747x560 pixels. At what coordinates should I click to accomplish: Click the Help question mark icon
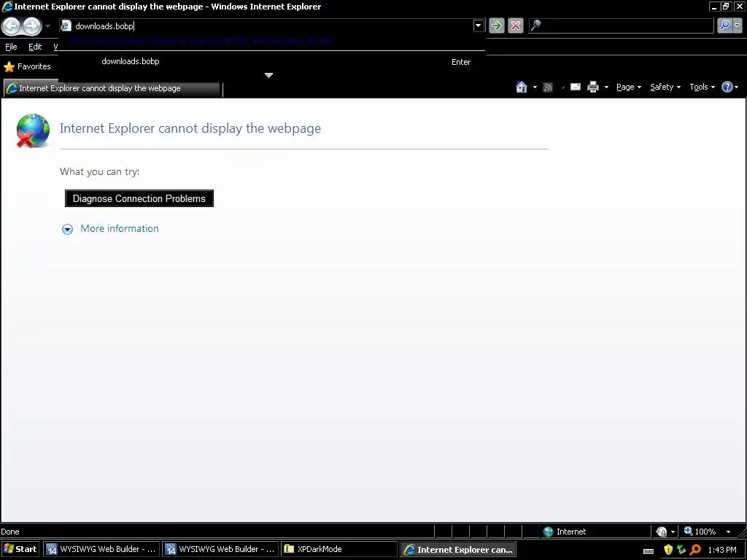tap(727, 87)
